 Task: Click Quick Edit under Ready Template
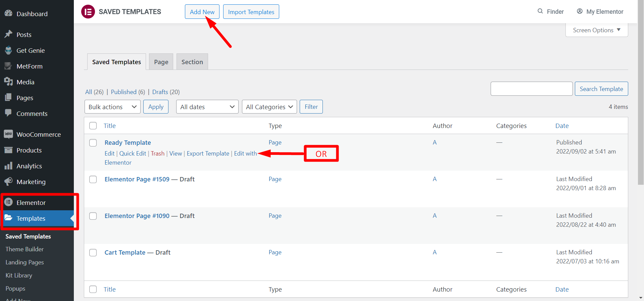point(133,154)
